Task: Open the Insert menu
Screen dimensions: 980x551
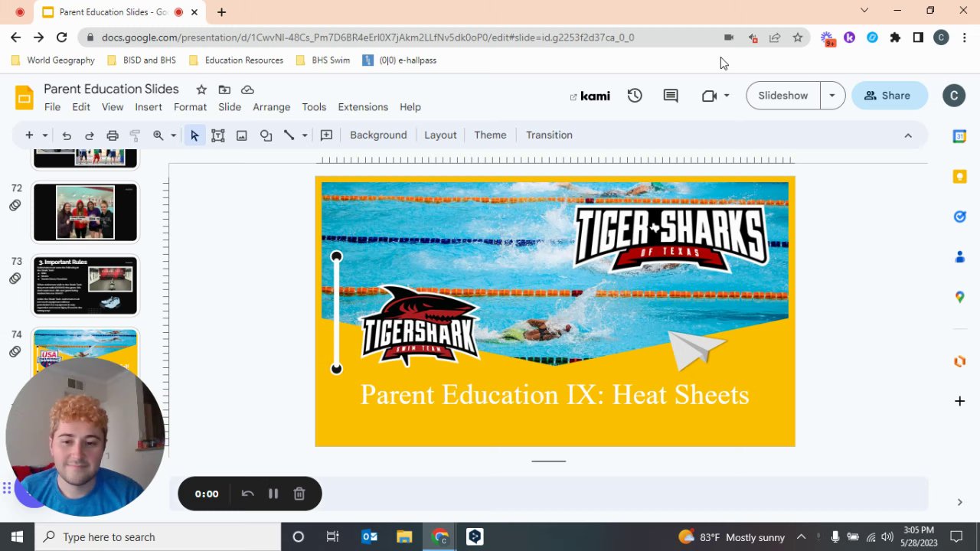Action: click(149, 107)
